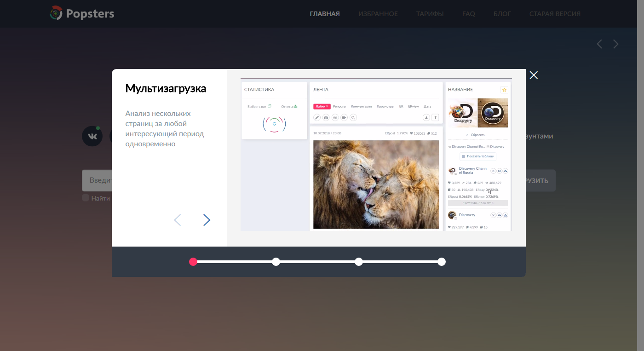Jump to the third slide dot
This screenshot has width=644, height=351.
click(x=359, y=262)
